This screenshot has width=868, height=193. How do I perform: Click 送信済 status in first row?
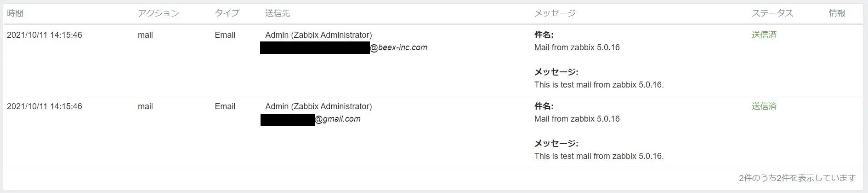[764, 35]
